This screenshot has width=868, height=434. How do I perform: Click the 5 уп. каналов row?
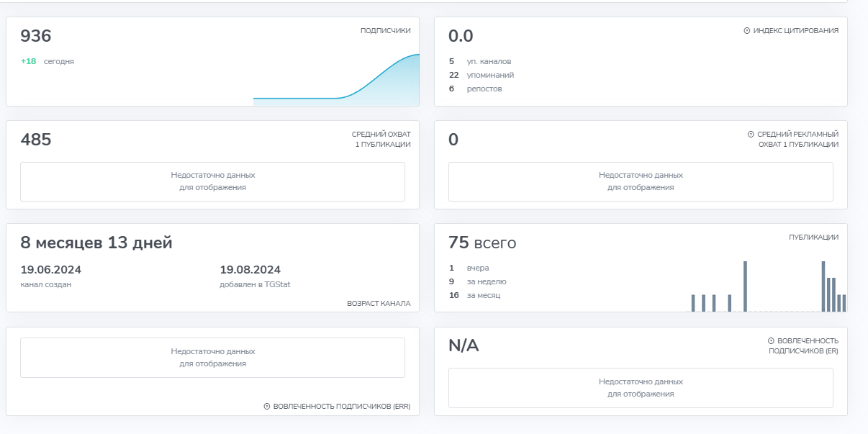480,61
